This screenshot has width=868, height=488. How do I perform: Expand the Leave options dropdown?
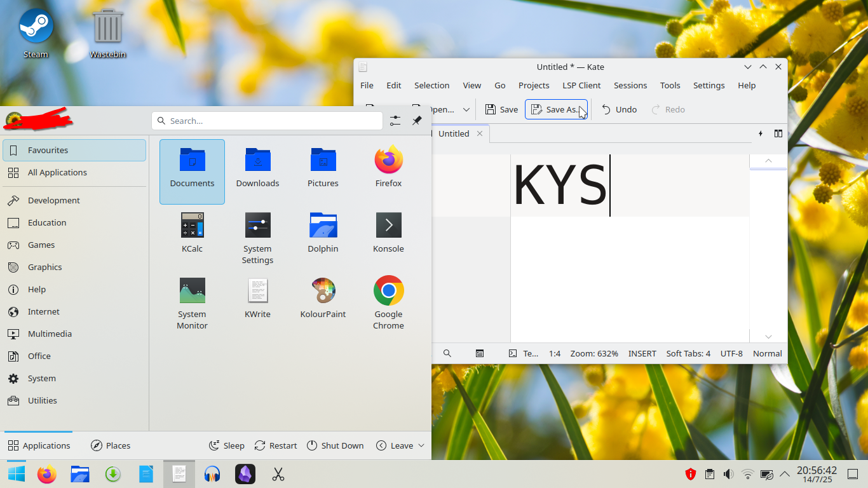click(x=421, y=445)
